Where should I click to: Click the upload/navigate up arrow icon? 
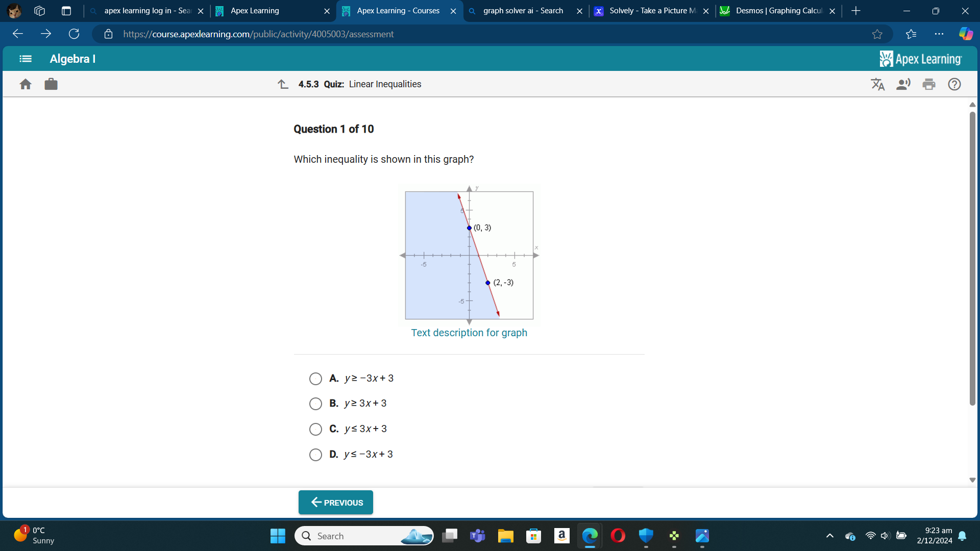[283, 84]
